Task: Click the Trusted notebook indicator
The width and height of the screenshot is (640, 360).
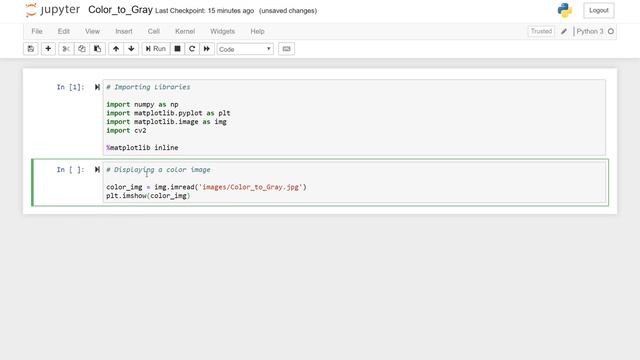Action: pyautogui.click(x=541, y=31)
